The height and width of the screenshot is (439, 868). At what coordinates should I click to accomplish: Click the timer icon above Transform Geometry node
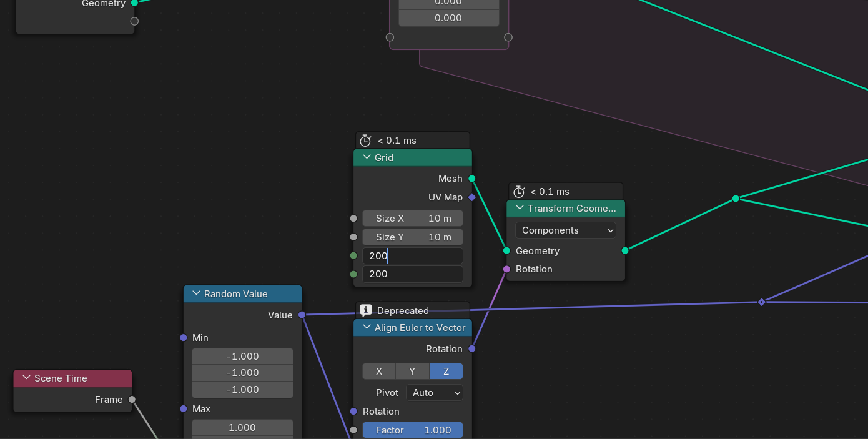coord(518,192)
